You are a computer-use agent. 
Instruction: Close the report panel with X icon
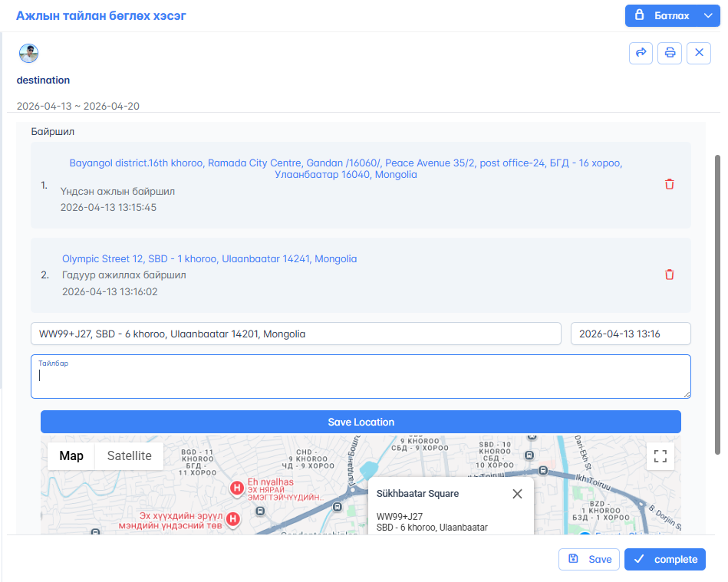[x=699, y=53]
